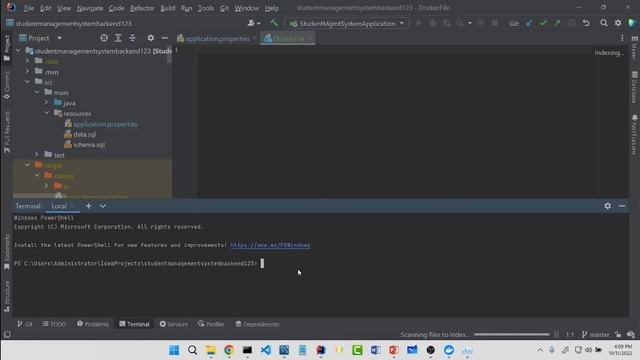Click the master Git branch widget
The height and width of the screenshot is (360, 640).
click(x=596, y=334)
